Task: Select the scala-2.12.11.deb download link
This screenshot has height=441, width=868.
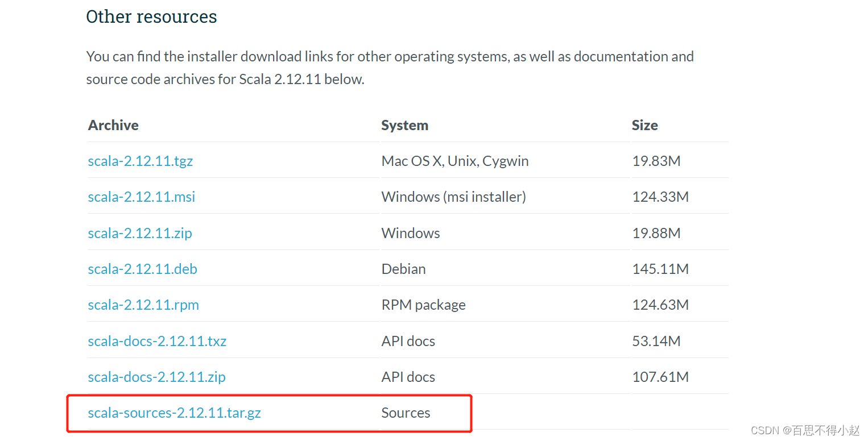Action: click(x=143, y=269)
